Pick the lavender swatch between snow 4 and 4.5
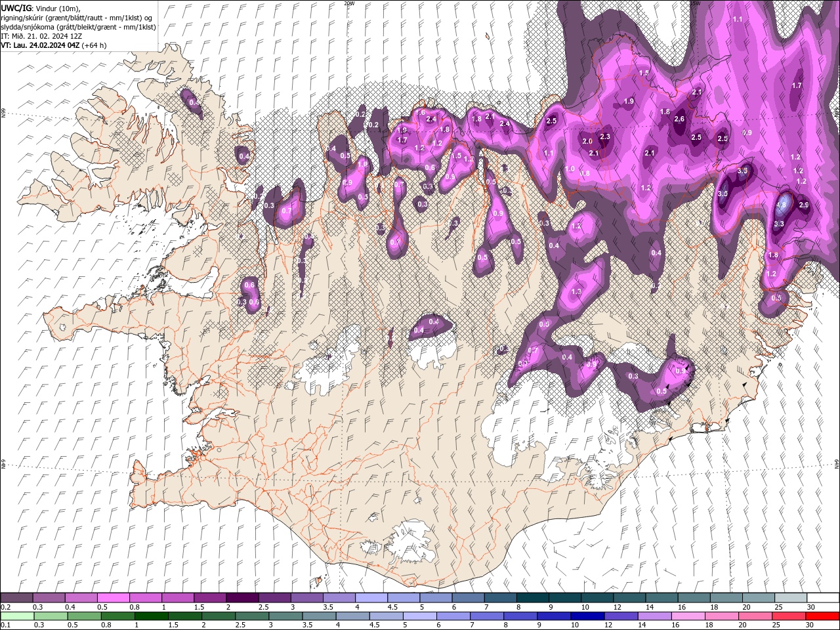 tap(371, 598)
